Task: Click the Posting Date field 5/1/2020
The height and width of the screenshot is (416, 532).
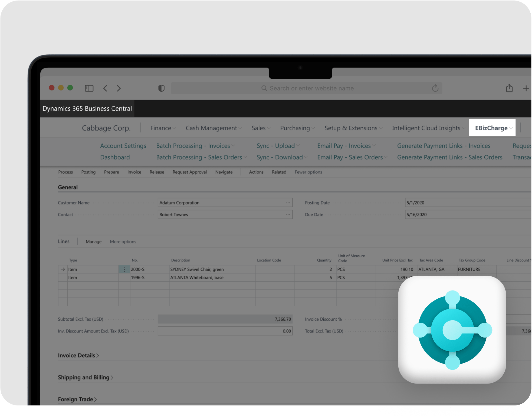Action: point(468,203)
